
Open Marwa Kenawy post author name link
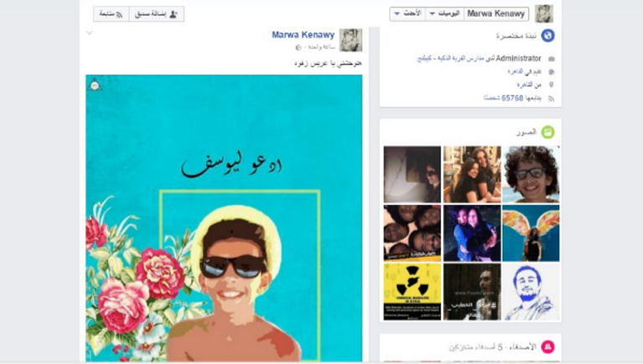[x=303, y=35]
